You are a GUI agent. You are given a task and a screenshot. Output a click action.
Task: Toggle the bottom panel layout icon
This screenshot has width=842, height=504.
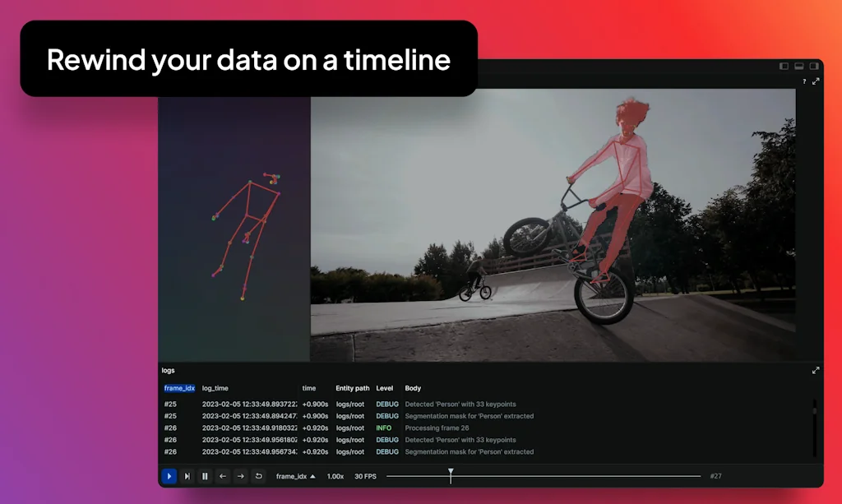[x=798, y=66]
